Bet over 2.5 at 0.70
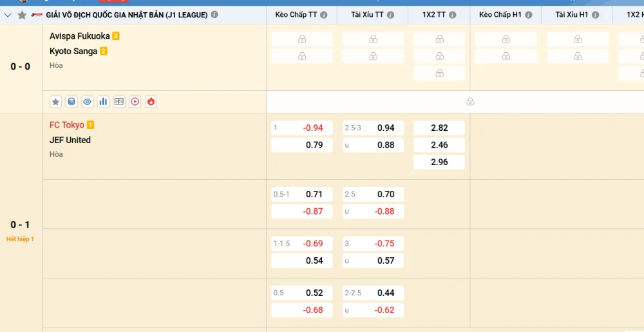This screenshot has height=332, width=644. click(x=373, y=194)
